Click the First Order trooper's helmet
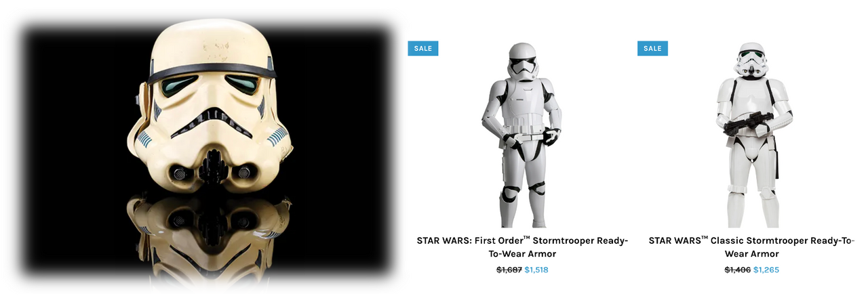Viewport: 868px width, 298px height. pos(523,61)
